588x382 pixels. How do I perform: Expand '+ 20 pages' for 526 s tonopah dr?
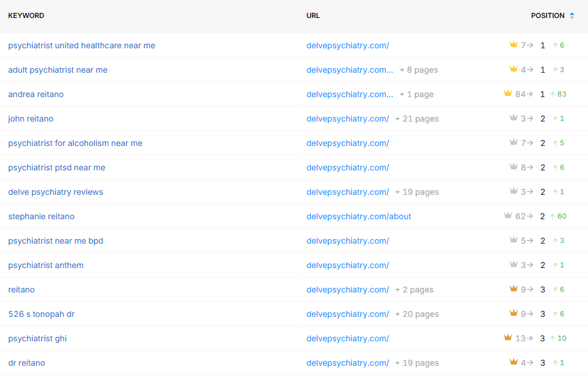(x=416, y=314)
